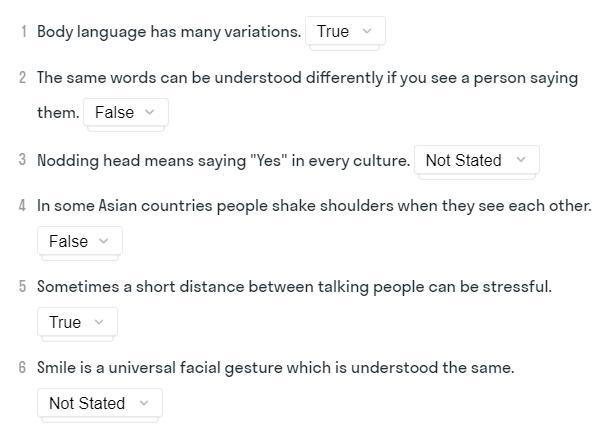This screenshot has width=609, height=444.
Task: Open the True dropdown under statement 5
Action: point(77,322)
